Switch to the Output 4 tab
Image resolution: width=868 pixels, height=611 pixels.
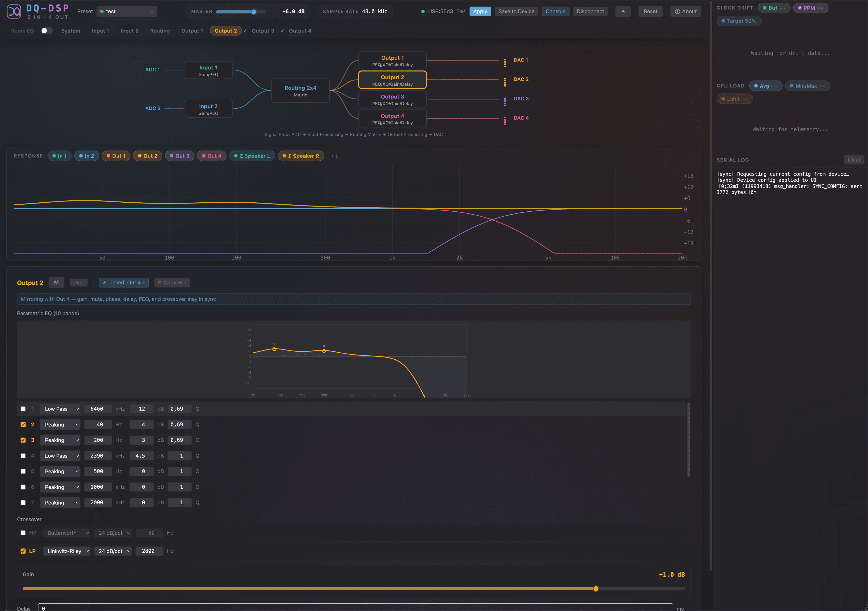300,31
